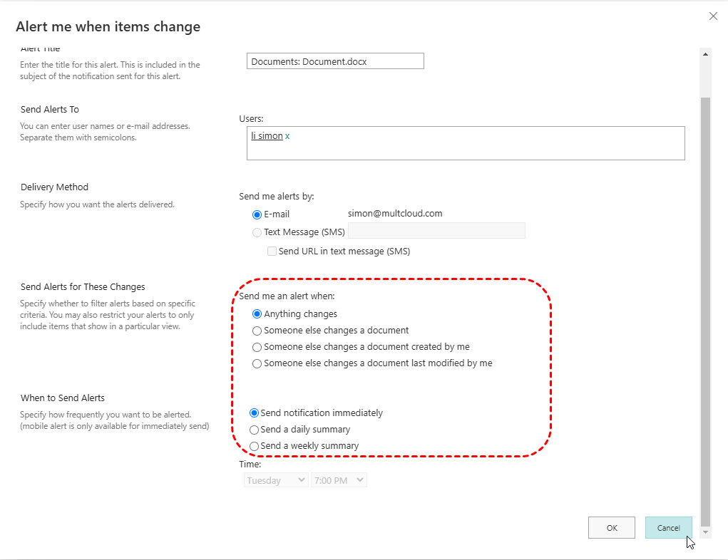Screen dimensions: 728x560
Task: Enable Send URL in text message checkbox
Action: (272, 251)
